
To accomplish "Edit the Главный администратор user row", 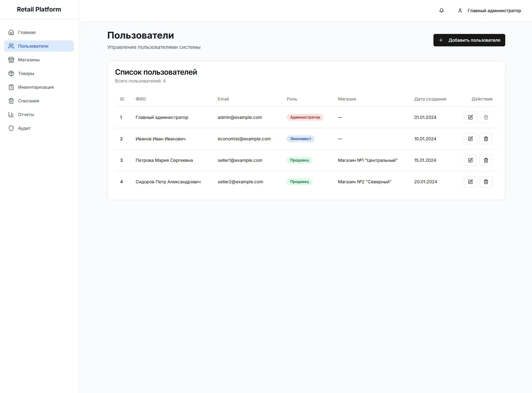I will 470,117.
